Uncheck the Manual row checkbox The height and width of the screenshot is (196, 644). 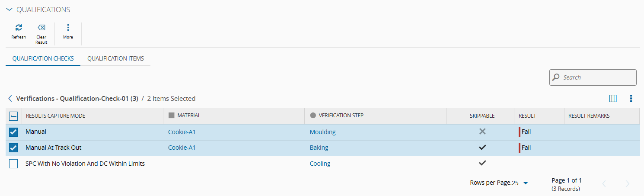13,132
